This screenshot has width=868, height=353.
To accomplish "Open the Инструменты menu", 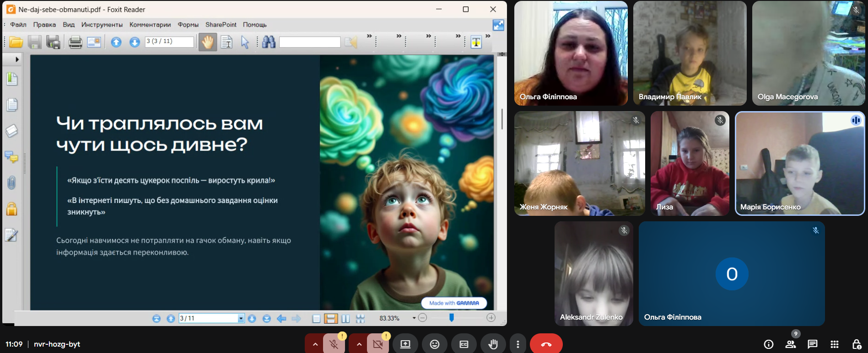I will (102, 25).
